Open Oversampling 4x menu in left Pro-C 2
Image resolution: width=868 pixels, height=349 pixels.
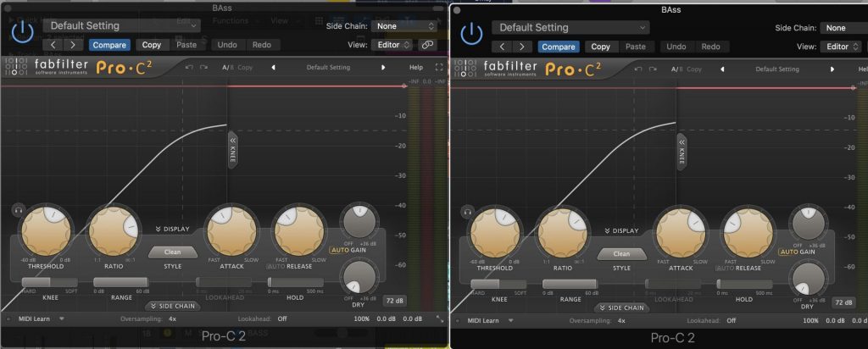[173, 319]
